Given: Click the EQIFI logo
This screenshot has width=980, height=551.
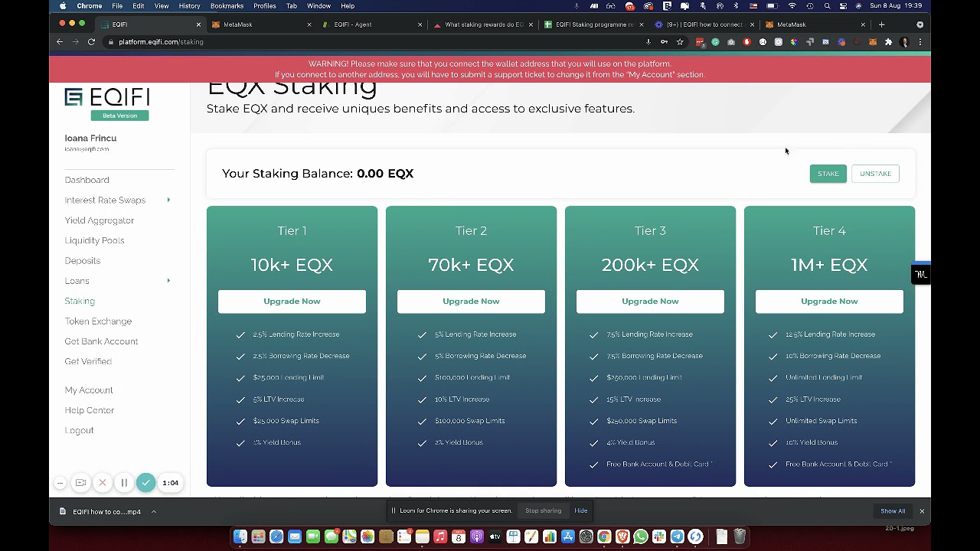Looking at the screenshot, I should tap(107, 97).
